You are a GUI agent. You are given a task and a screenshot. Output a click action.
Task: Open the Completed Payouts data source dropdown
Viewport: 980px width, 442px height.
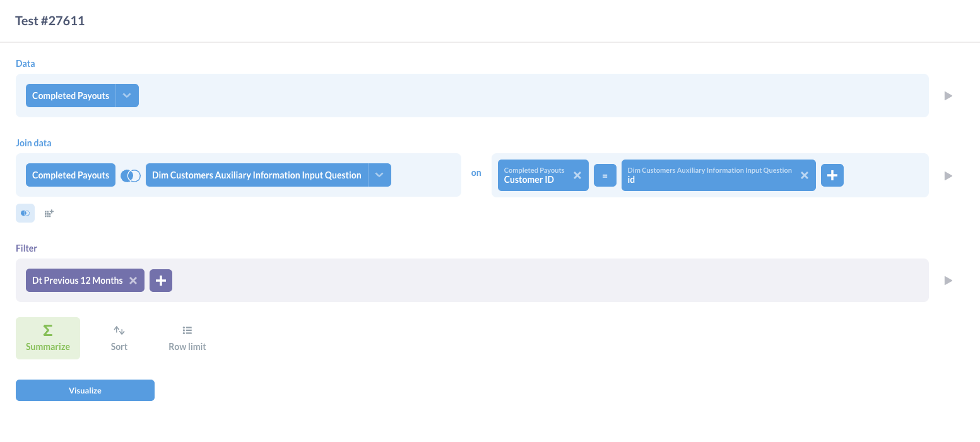(127, 95)
